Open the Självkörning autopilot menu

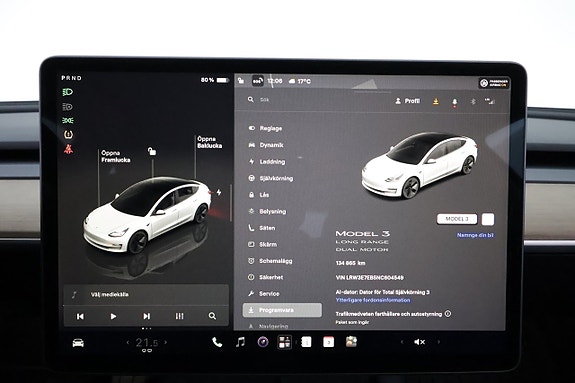coord(271,178)
